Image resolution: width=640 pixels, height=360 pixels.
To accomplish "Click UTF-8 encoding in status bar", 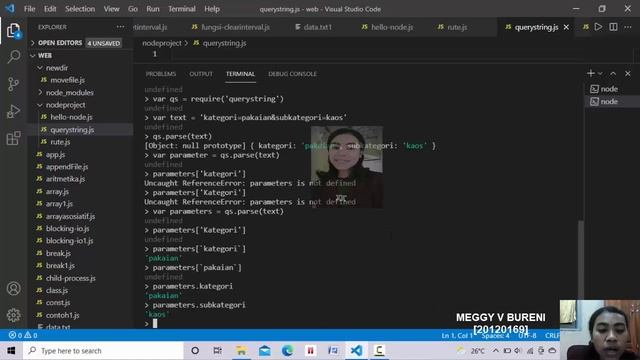I will tap(527, 335).
